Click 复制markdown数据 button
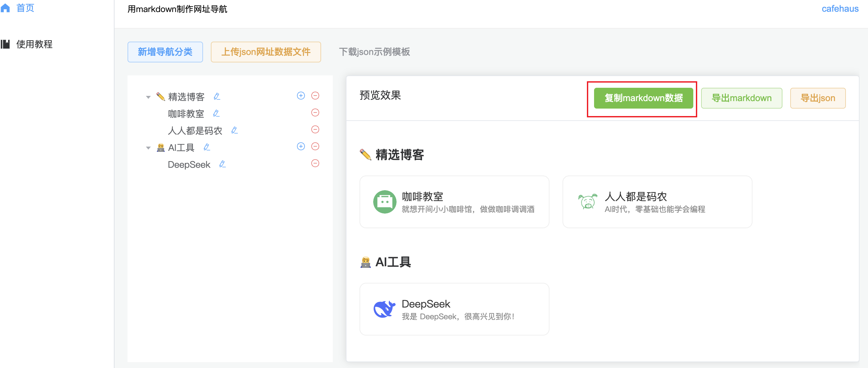Viewport: 868px width, 368px height. point(643,98)
